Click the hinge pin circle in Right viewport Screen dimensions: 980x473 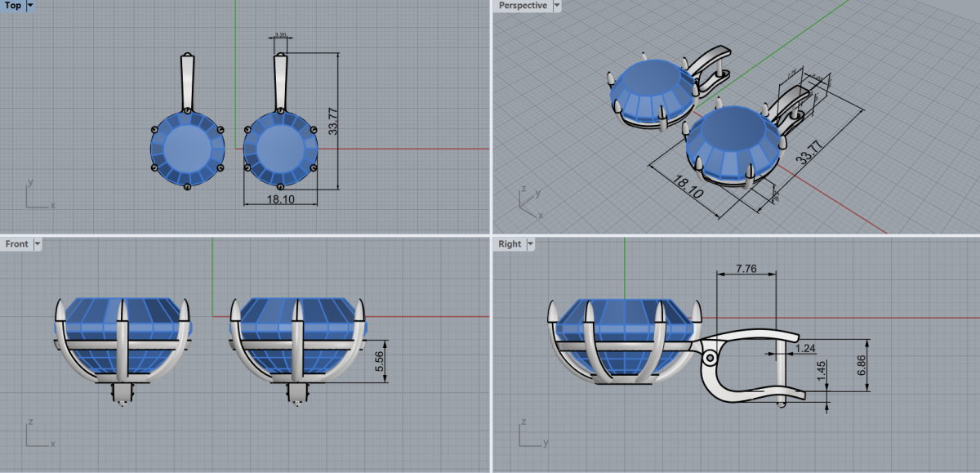click(x=710, y=358)
